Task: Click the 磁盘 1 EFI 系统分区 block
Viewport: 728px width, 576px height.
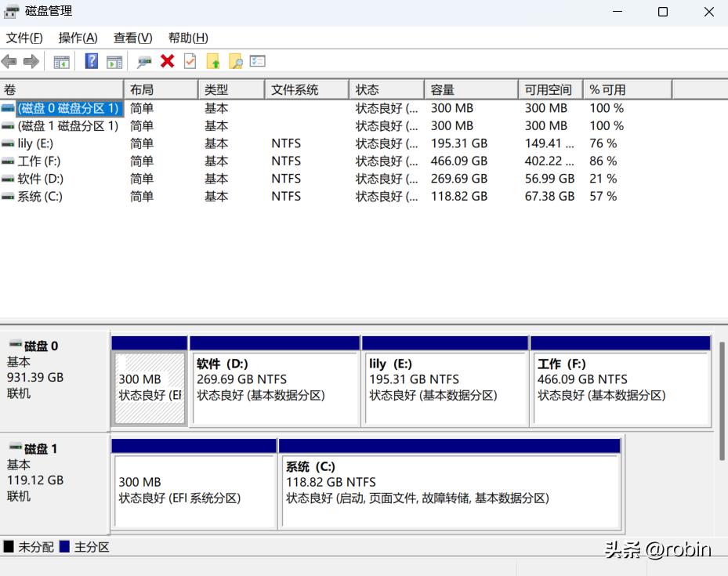Action: [x=194, y=484]
